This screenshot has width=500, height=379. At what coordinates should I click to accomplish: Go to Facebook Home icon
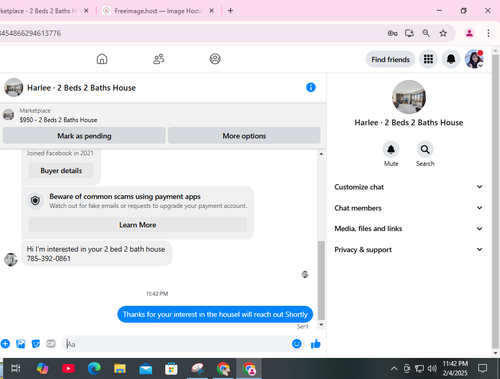pos(102,59)
